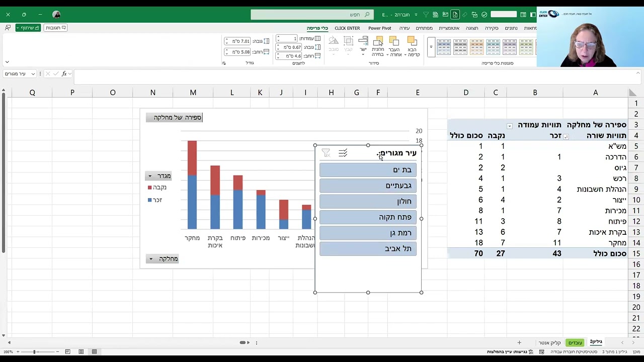This screenshot has height=362, width=644.
Task: Click the eraser icon in quick access toolbar
Action: click(464, 15)
